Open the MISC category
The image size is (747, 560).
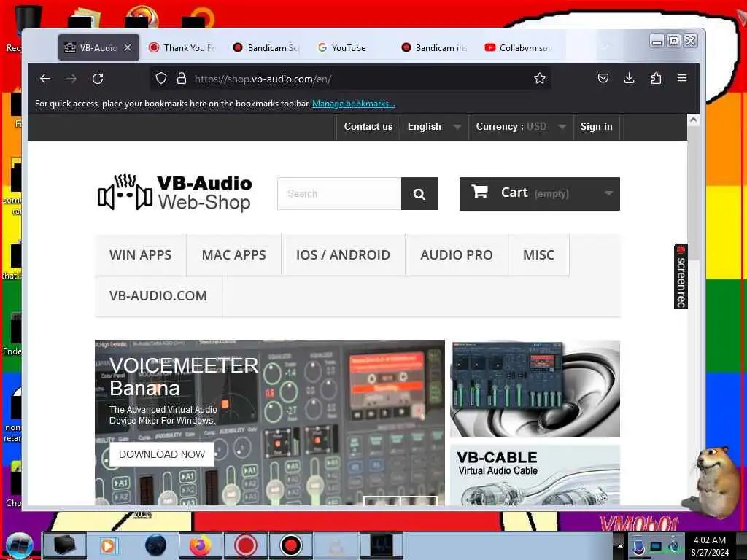pos(539,255)
